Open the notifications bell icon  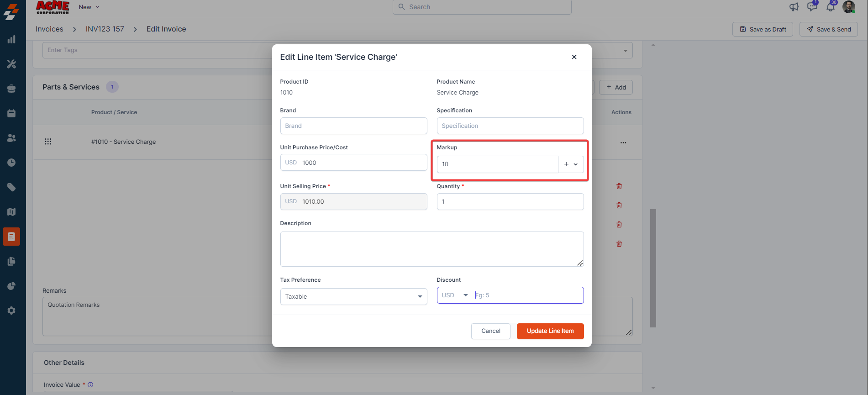[x=831, y=7]
